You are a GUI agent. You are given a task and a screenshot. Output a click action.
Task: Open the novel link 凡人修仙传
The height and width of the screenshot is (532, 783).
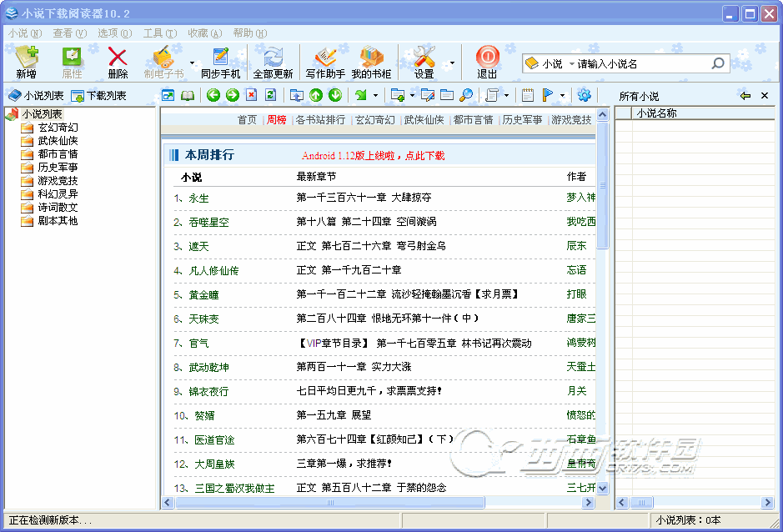tap(213, 270)
